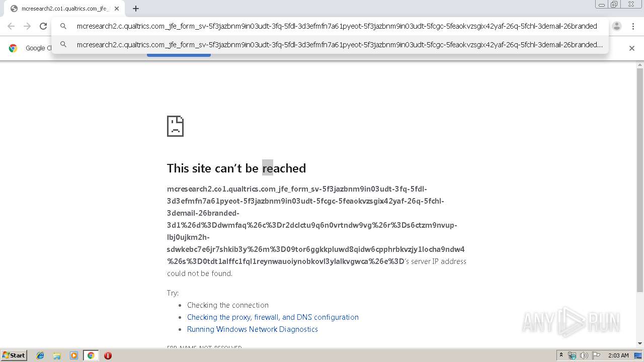
Task: Open the volume speaker tray icon
Action: [584, 355]
